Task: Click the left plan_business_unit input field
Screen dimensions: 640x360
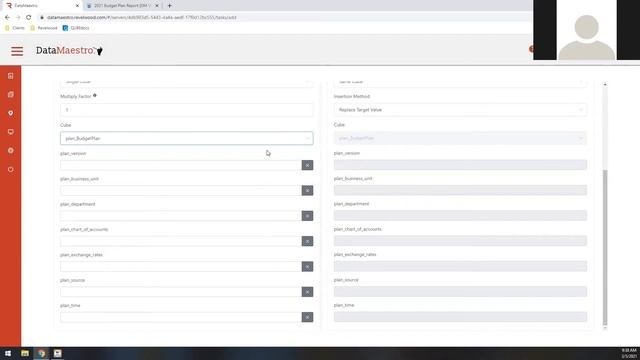Action: click(x=181, y=190)
